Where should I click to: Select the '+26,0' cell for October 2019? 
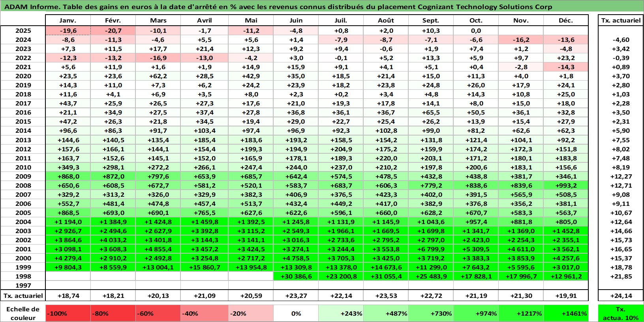point(476,85)
